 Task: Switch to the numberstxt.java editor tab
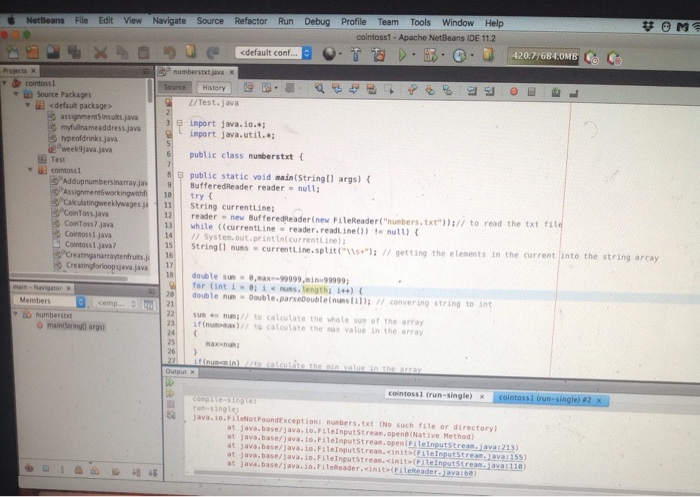[x=198, y=72]
